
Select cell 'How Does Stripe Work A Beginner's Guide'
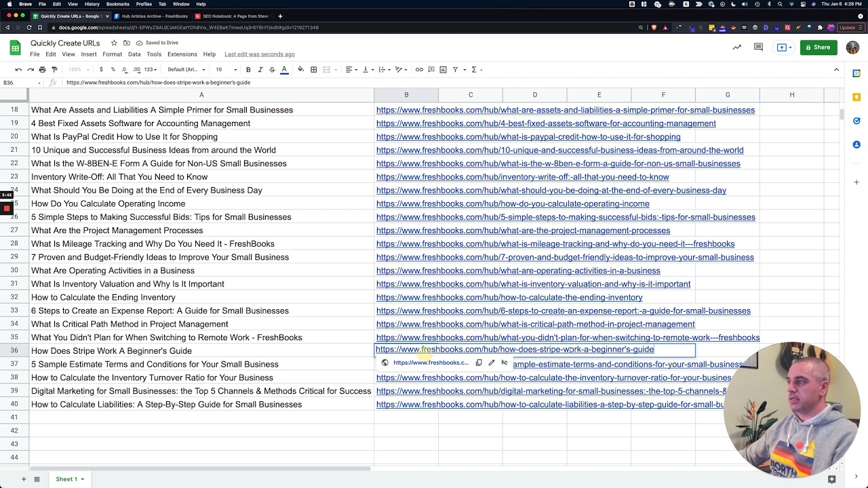coord(201,351)
